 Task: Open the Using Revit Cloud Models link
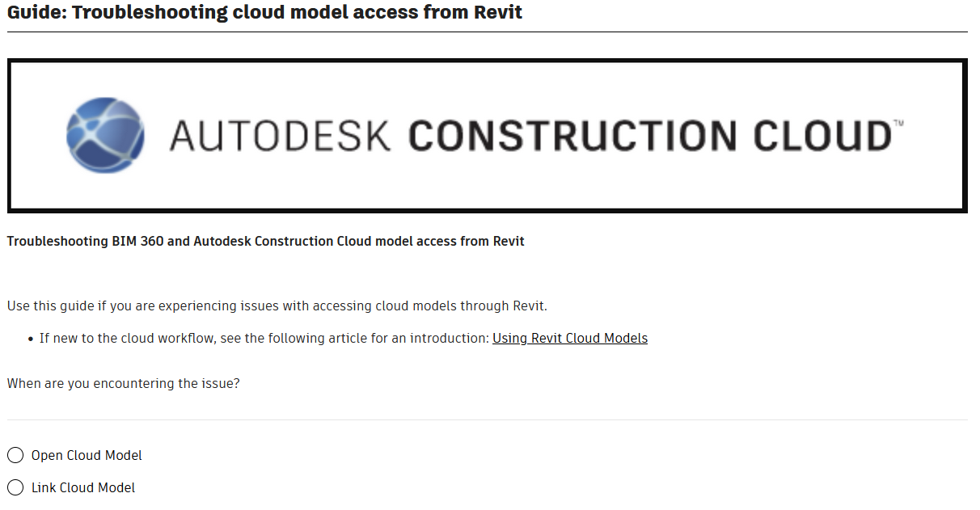click(x=569, y=338)
